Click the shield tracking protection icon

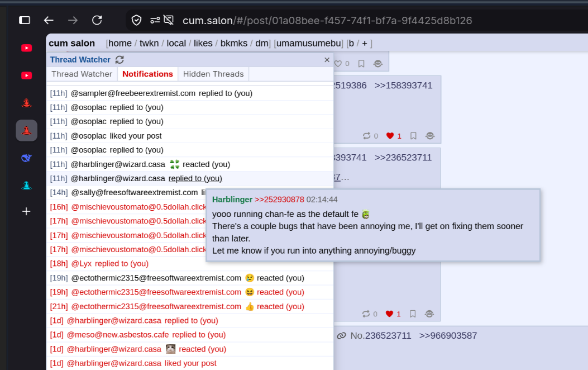click(136, 20)
